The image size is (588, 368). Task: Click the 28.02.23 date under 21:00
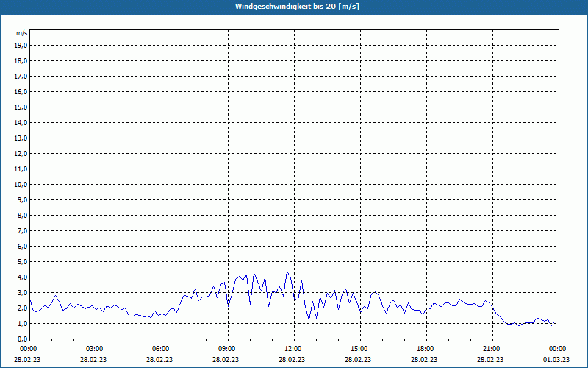[490, 360]
